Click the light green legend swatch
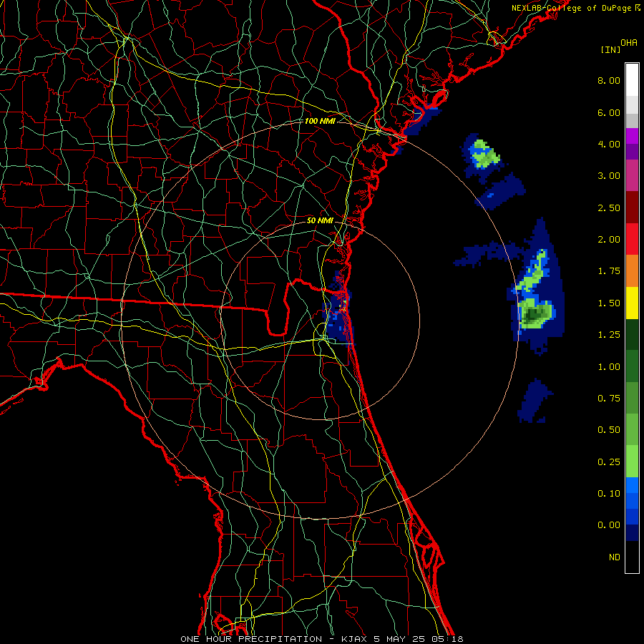644x644 pixels. coord(632,462)
